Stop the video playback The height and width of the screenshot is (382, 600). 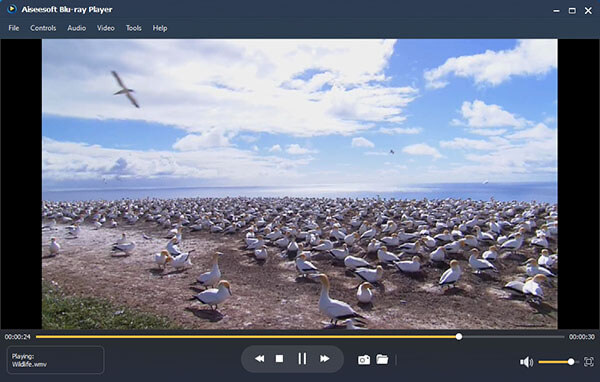(x=279, y=359)
